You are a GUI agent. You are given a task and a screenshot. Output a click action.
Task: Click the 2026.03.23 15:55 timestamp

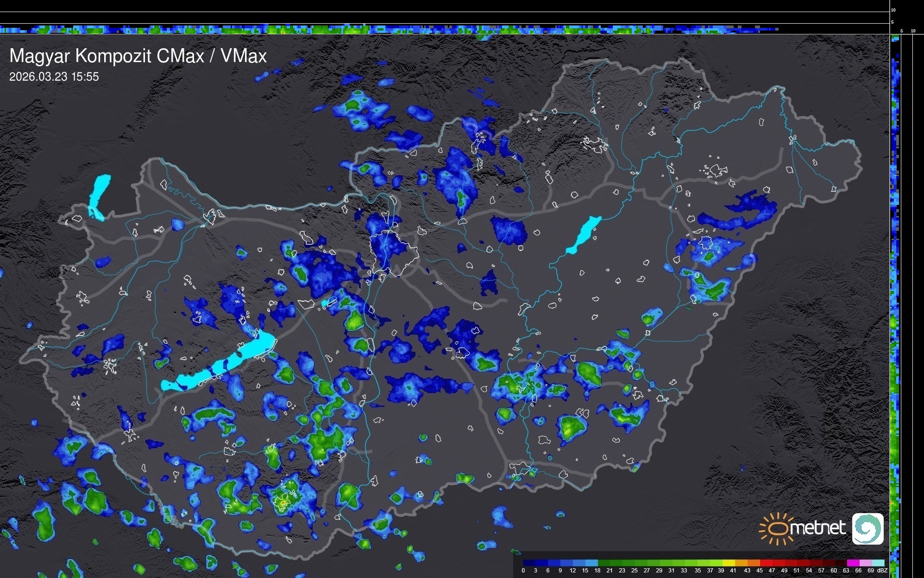pyautogui.click(x=54, y=77)
